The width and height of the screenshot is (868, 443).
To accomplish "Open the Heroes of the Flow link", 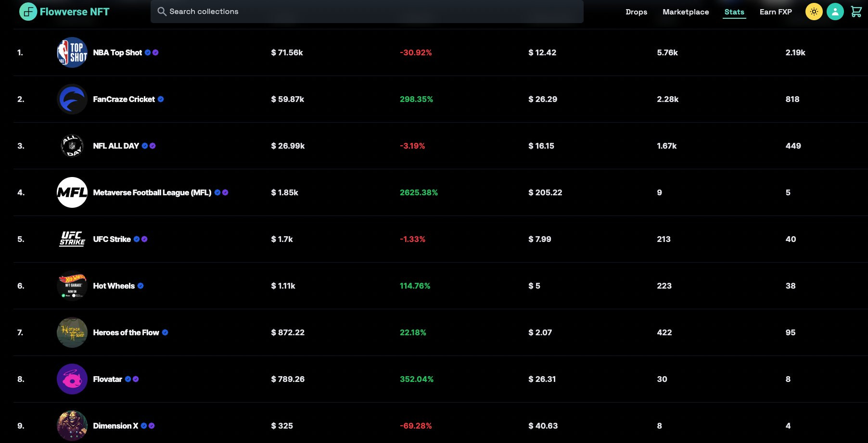I will tap(126, 332).
